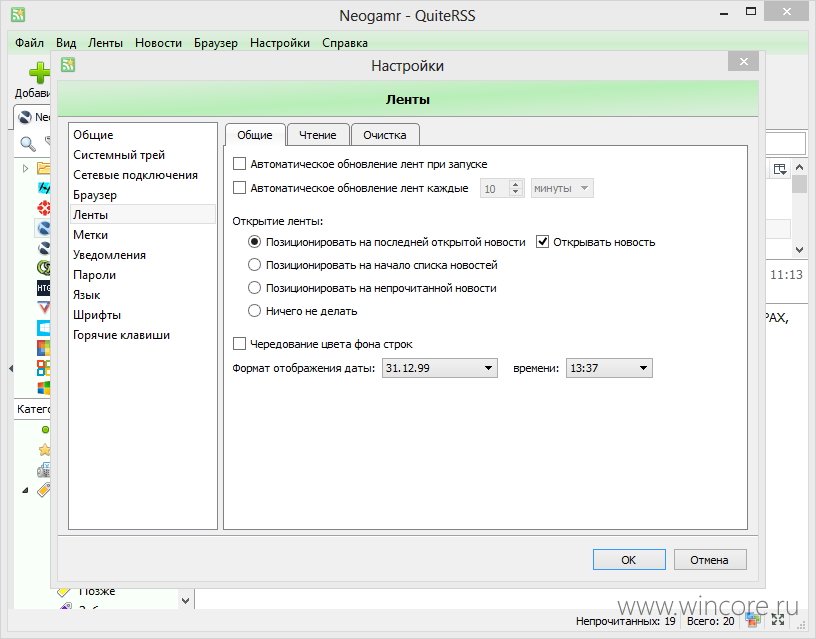The height and width of the screenshot is (639, 816).
Task: Select the feed with the red flower icon
Action: pyautogui.click(x=44, y=208)
